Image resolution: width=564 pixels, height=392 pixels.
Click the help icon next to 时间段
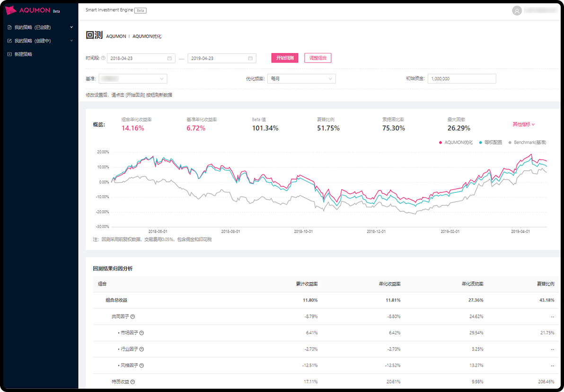click(x=103, y=58)
